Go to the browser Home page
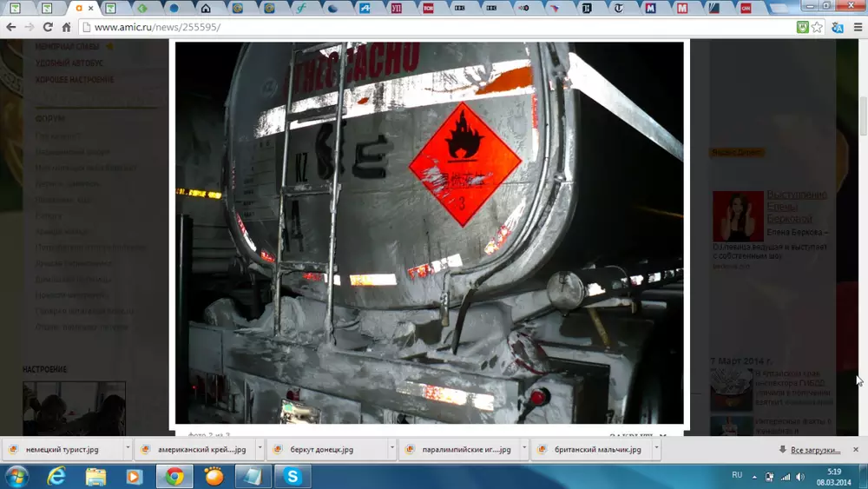 click(x=66, y=27)
